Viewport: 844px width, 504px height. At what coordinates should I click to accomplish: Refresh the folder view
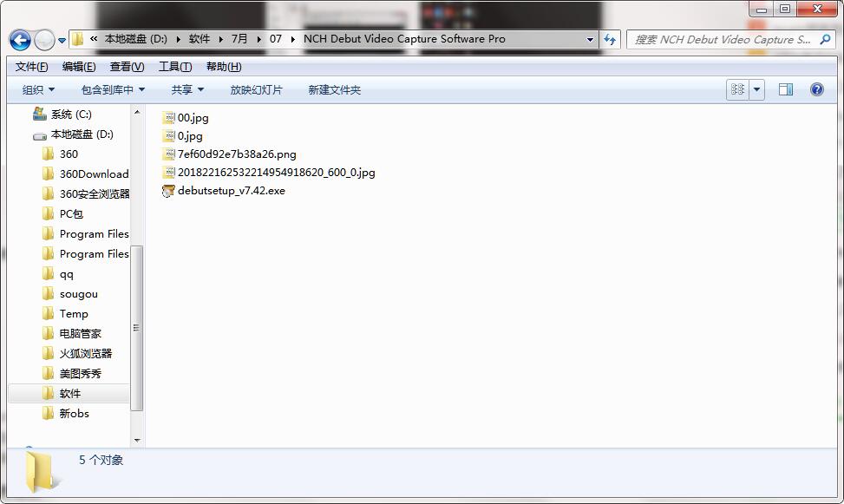(610, 39)
